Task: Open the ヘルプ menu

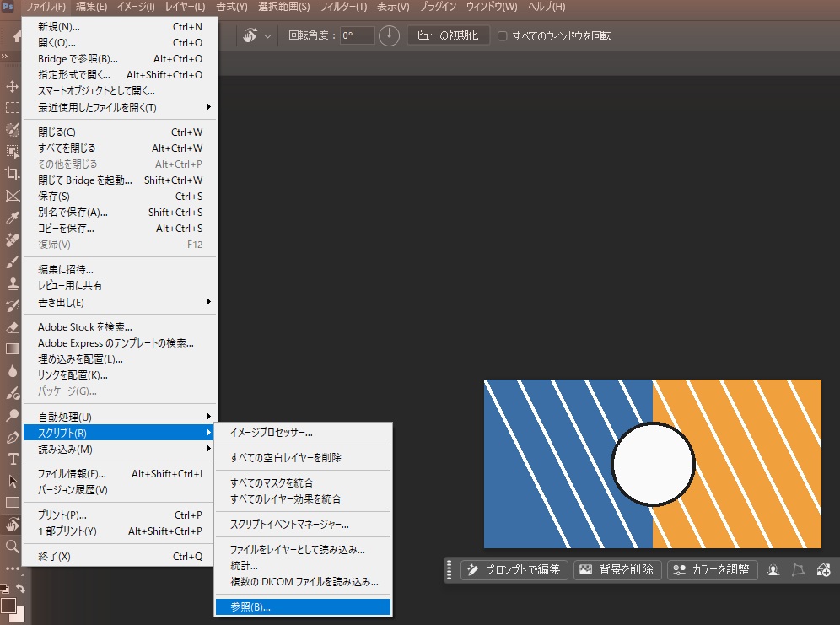Action: coord(547,7)
